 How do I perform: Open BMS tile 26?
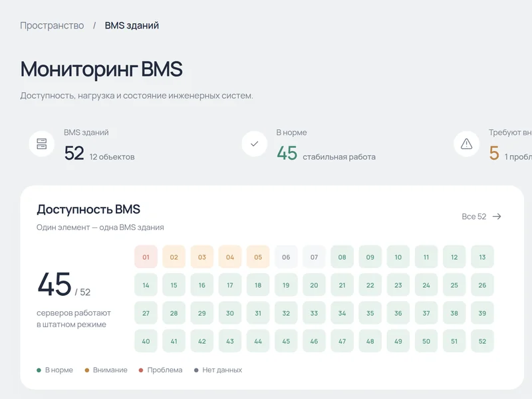coord(483,285)
